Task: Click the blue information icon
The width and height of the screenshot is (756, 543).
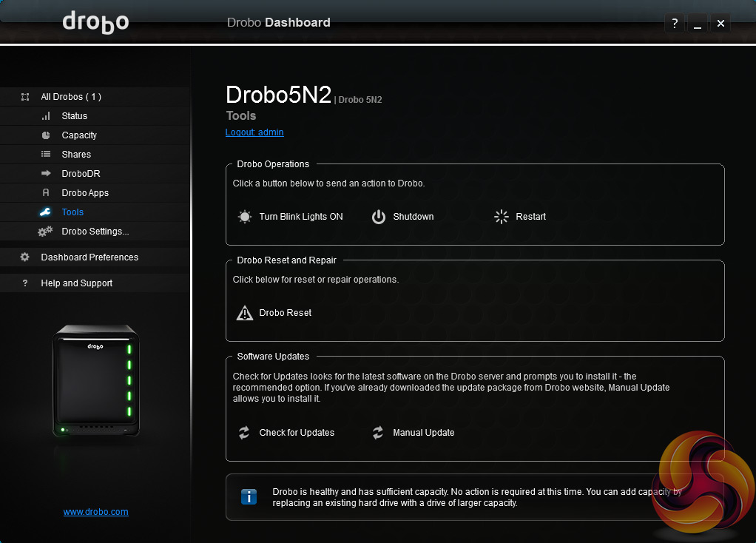Action: 249,497
